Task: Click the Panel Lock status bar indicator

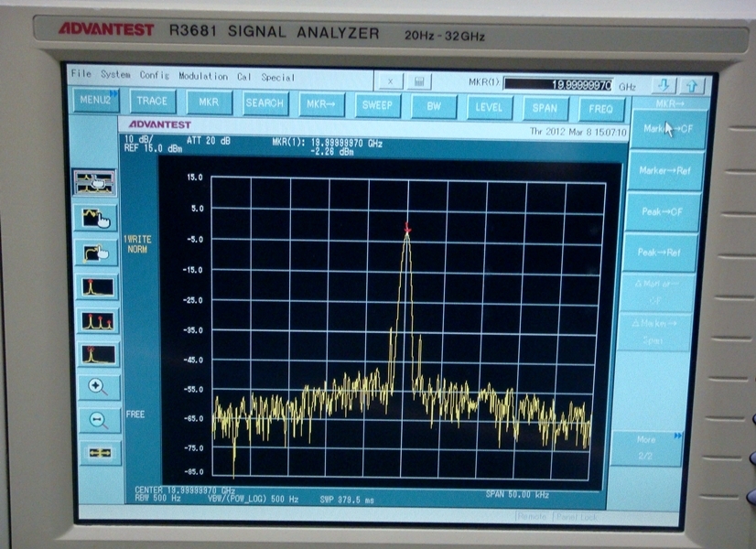Action: 577,517
